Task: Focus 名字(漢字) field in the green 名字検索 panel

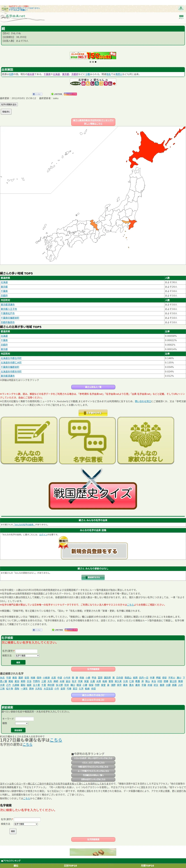Action: pyautogui.click(x=26, y=651)
